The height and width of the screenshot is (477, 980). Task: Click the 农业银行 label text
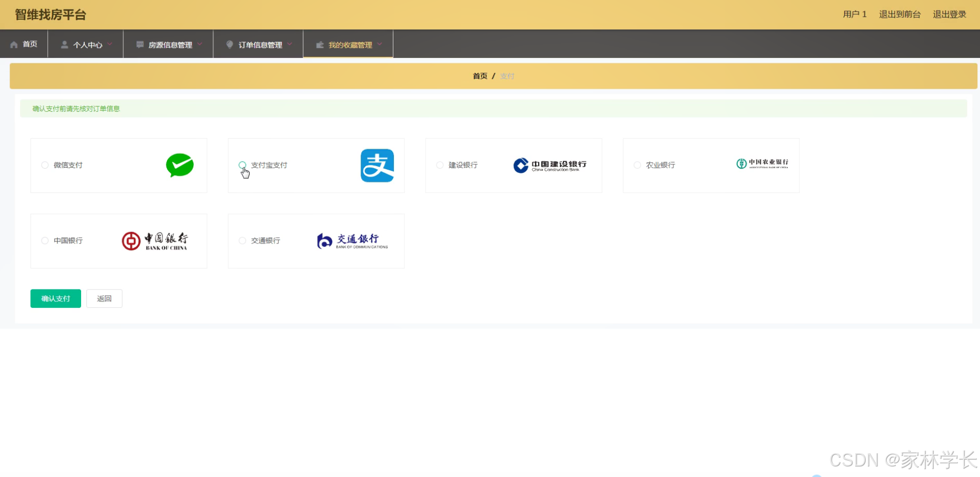click(660, 165)
